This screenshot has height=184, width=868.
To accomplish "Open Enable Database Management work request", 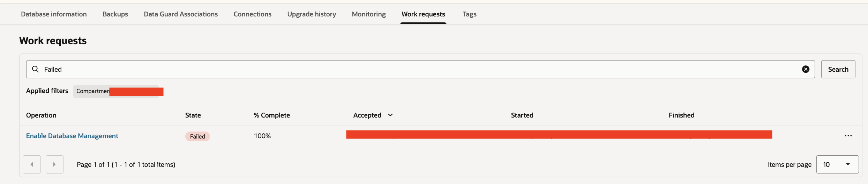I will click(x=72, y=136).
